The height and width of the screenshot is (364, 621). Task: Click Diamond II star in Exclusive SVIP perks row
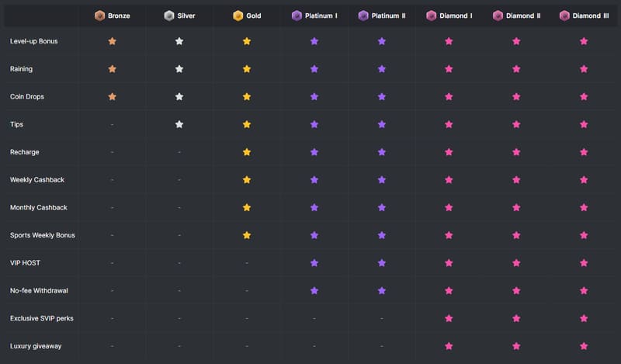(516, 318)
